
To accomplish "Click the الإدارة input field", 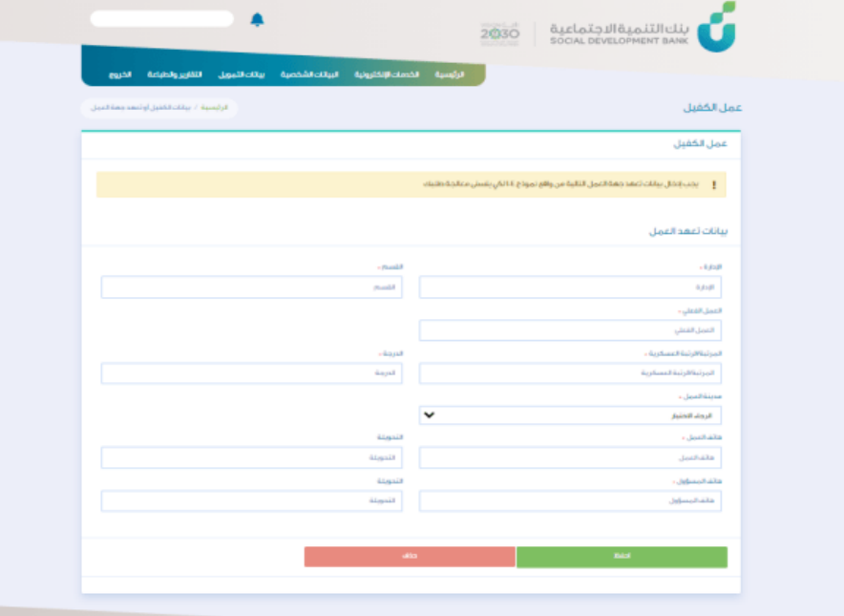I will click(x=570, y=287).
